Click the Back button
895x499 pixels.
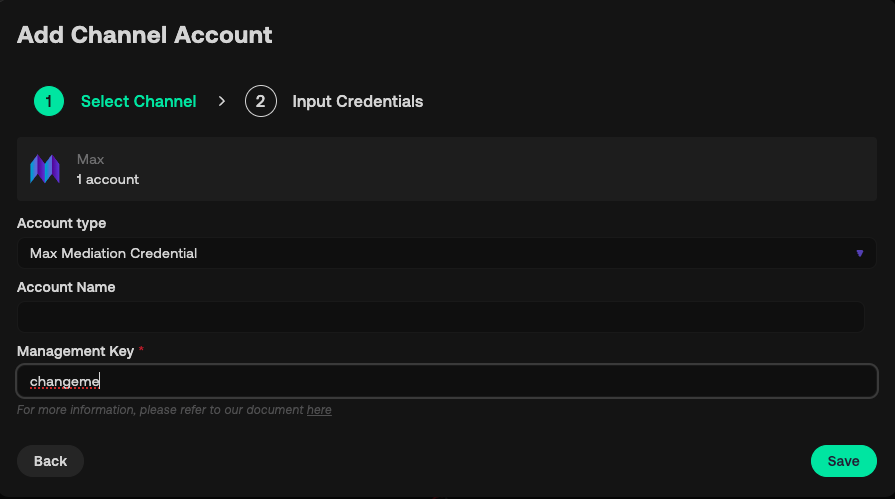[50, 461]
